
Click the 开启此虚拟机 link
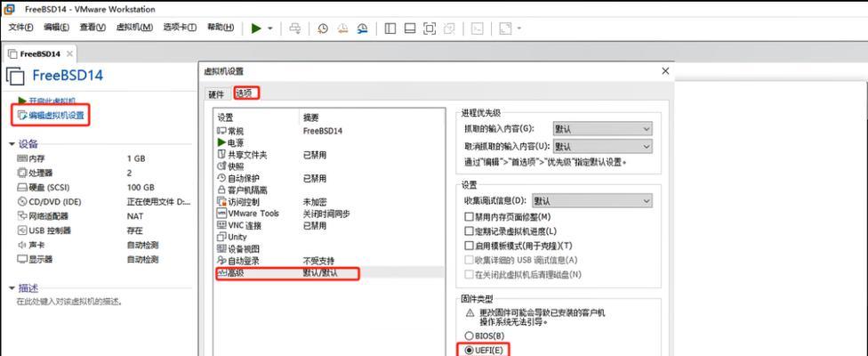[x=52, y=101]
